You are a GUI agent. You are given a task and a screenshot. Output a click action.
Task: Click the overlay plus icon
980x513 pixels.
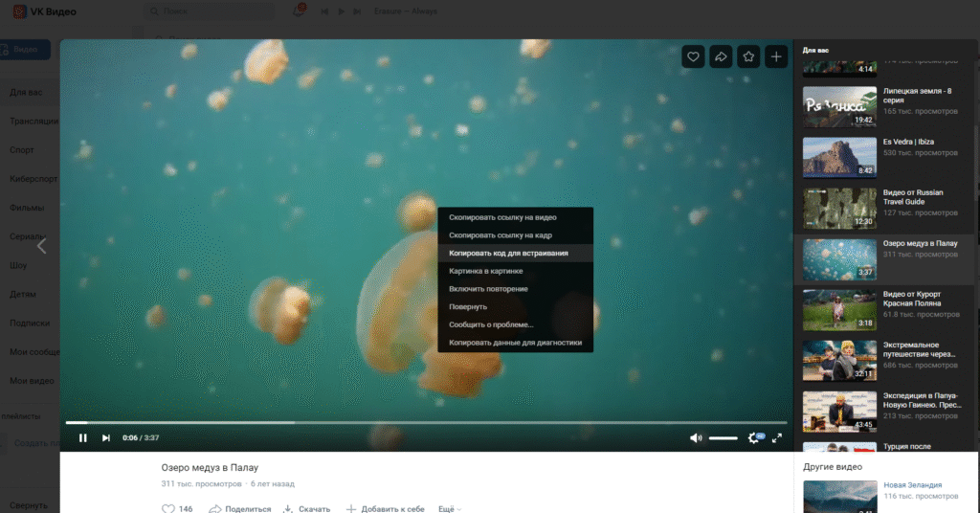[x=776, y=57]
